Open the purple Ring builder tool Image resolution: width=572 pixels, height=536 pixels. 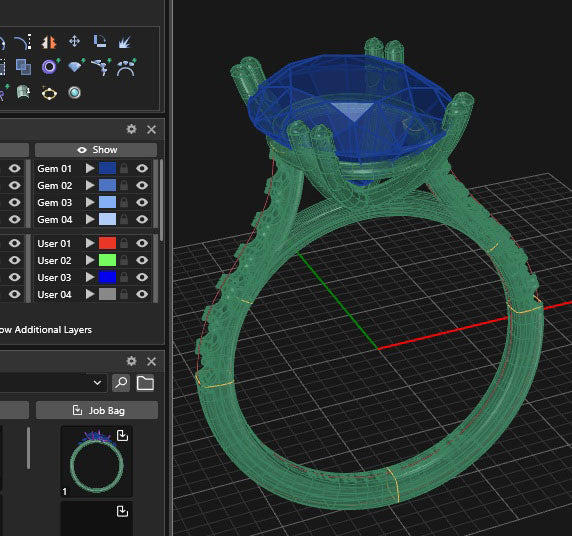50,67
